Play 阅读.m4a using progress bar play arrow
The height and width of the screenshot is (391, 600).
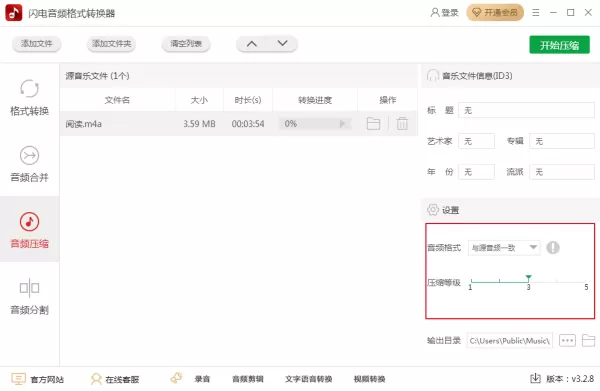pyautogui.click(x=342, y=124)
